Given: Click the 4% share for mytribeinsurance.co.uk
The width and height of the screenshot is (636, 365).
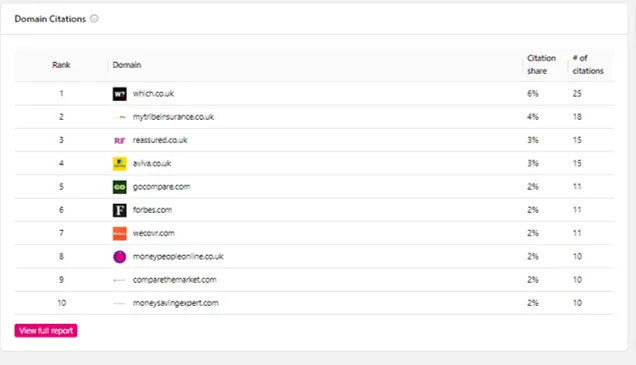Looking at the screenshot, I should 533,117.
